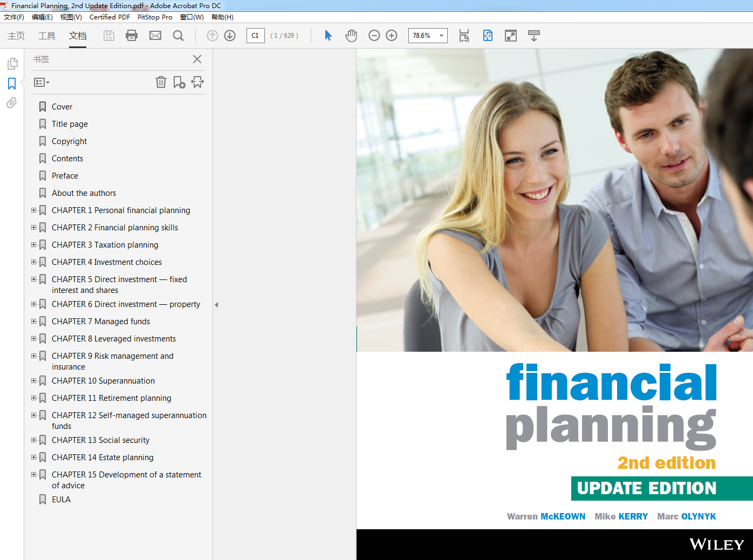Select CHAPTER 12 Self-managed superannuation funds
This screenshot has height=560, width=753.
pos(129,421)
